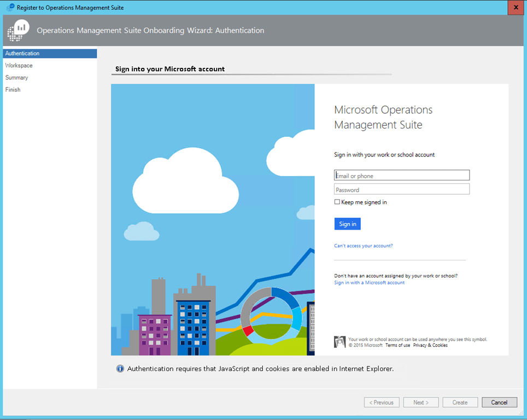Go to the Workspace wizard step
The height and width of the screenshot is (420, 527).
tap(19, 66)
